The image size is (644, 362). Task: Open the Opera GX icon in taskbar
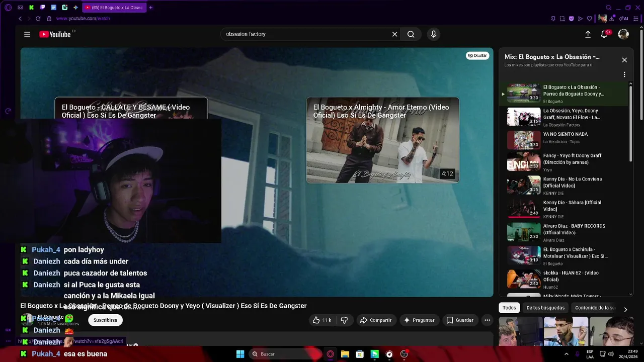click(330, 354)
